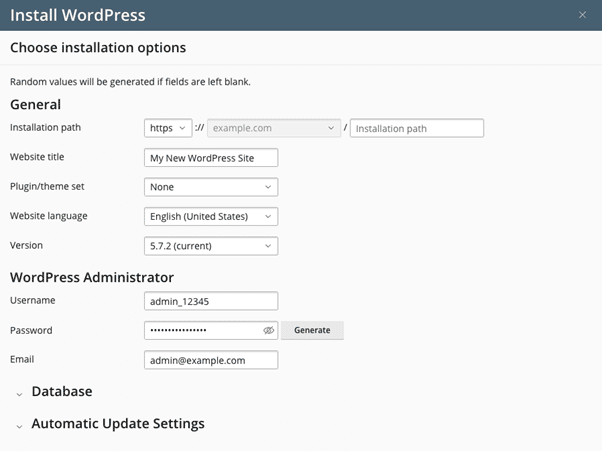Viewport: 602px width, 451px height.
Task: Click the Username field admin_12345
Action: [211, 301]
